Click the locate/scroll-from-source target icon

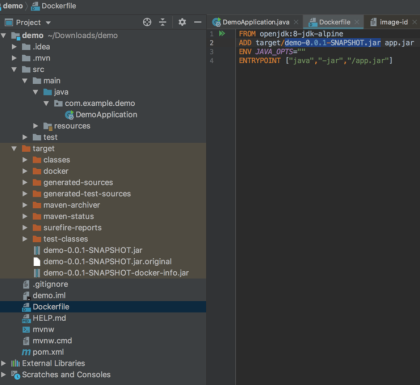point(147,22)
